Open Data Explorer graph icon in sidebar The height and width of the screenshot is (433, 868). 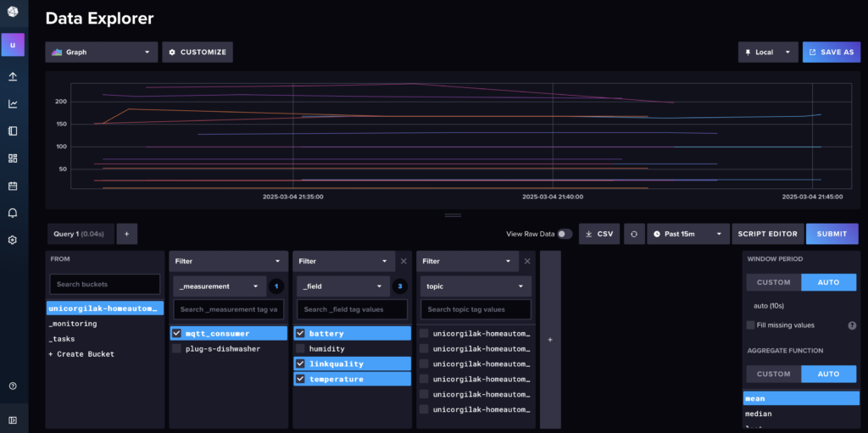point(13,103)
